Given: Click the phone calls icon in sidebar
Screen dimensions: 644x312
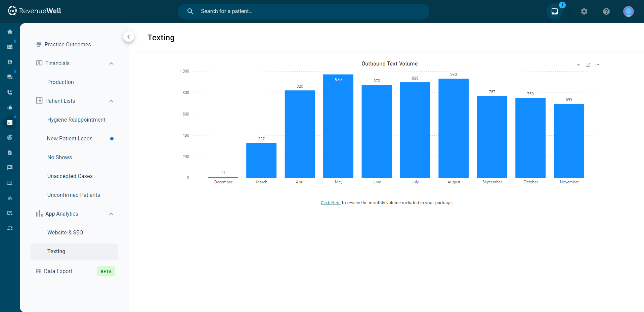Looking at the screenshot, I should click(x=10, y=92).
